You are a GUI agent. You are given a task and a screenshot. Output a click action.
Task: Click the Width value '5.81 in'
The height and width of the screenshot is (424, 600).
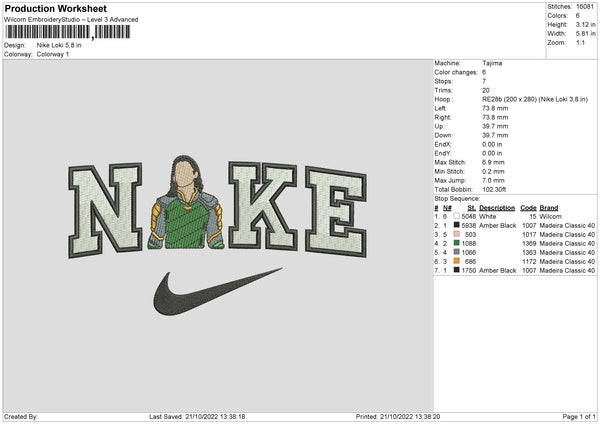point(585,34)
